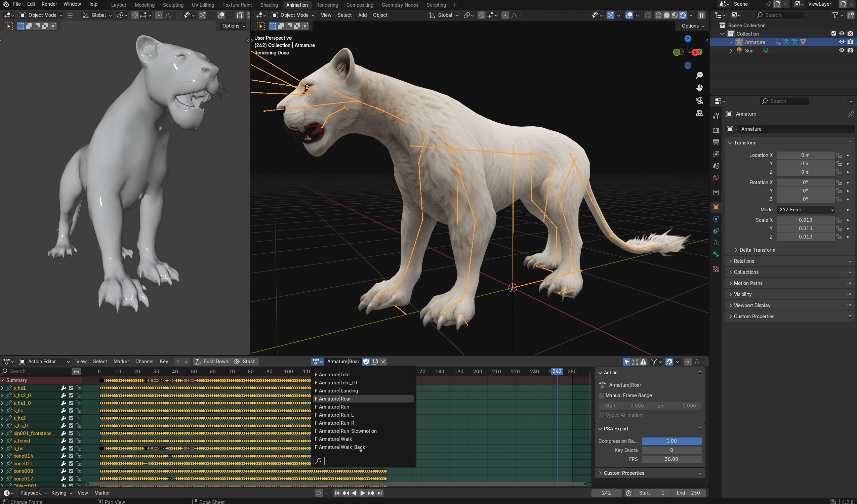The width and height of the screenshot is (857, 504).
Task: Open the Render menu
Action: (x=49, y=4)
